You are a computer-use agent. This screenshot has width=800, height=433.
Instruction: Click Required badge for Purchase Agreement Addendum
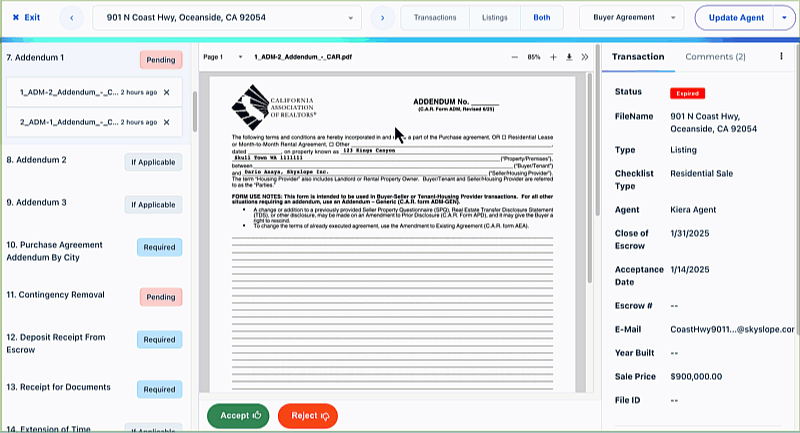159,247
